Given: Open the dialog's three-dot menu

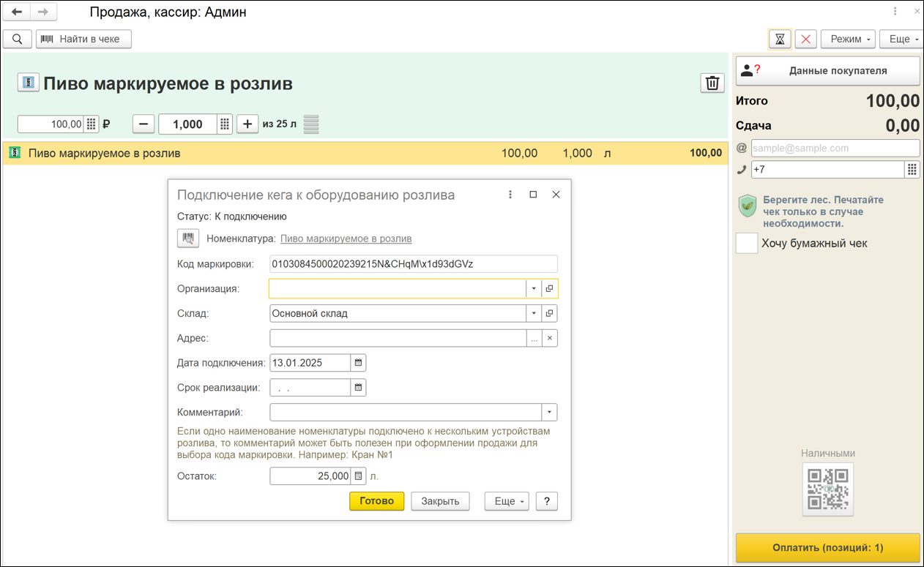Looking at the screenshot, I should (510, 195).
